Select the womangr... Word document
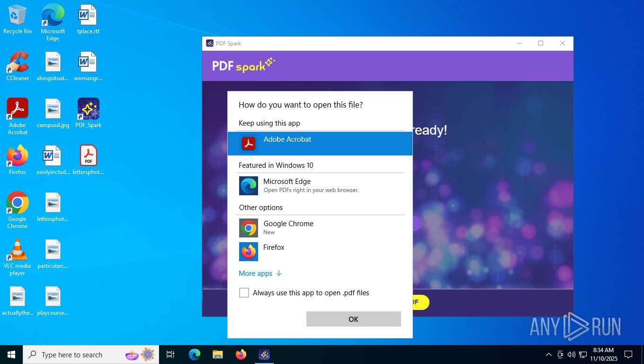Viewport: 644px width, 364px height. pyautogui.click(x=88, y=66)
